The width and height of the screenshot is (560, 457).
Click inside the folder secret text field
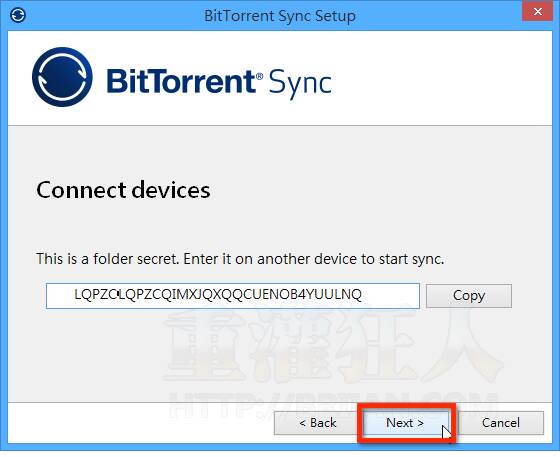pyautogui.click(x=232, y=296)
